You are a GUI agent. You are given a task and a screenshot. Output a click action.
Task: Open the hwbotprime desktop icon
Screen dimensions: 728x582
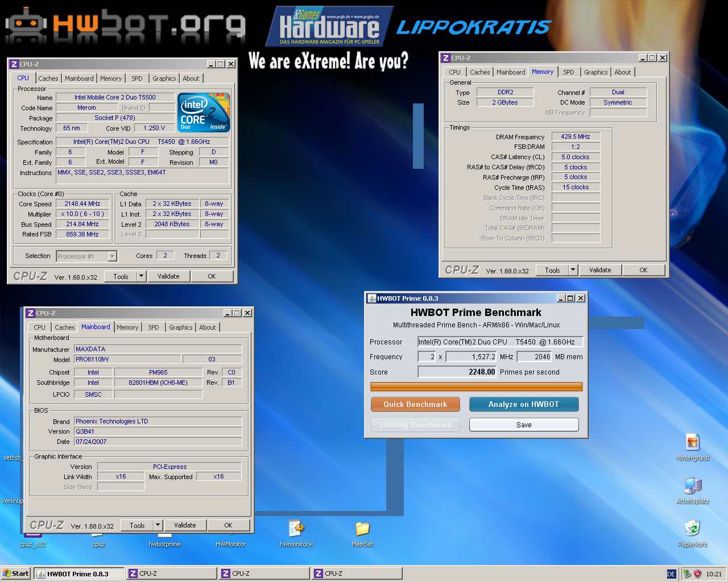tap(164, 540)
